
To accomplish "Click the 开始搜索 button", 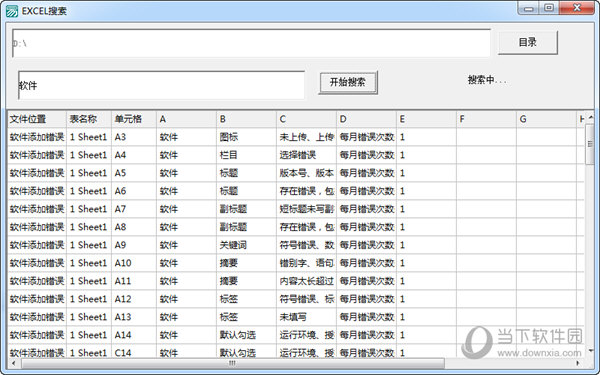I will [x=347, y=82].
